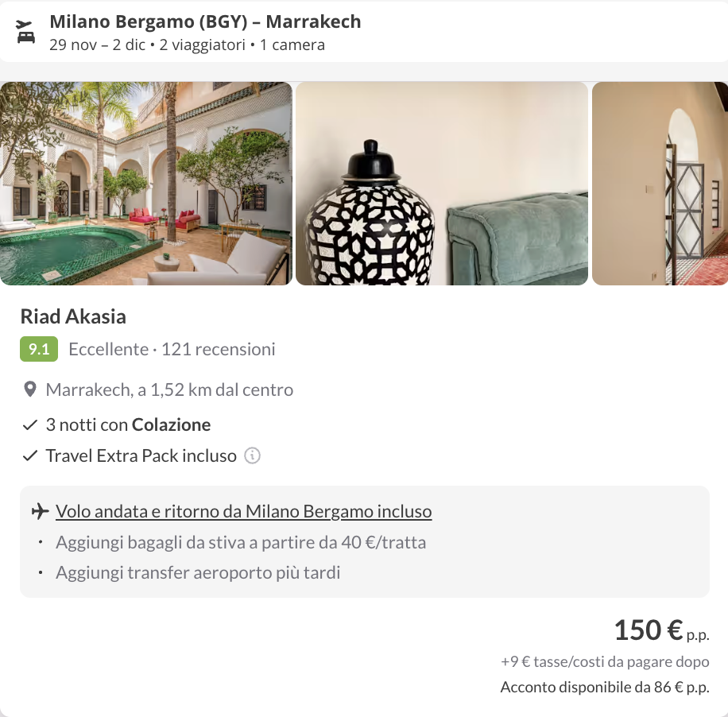Image resolution: width=728 pixels, height=717 pixels.
Task: Click the airplane icon in flight box
Action: 40,511
